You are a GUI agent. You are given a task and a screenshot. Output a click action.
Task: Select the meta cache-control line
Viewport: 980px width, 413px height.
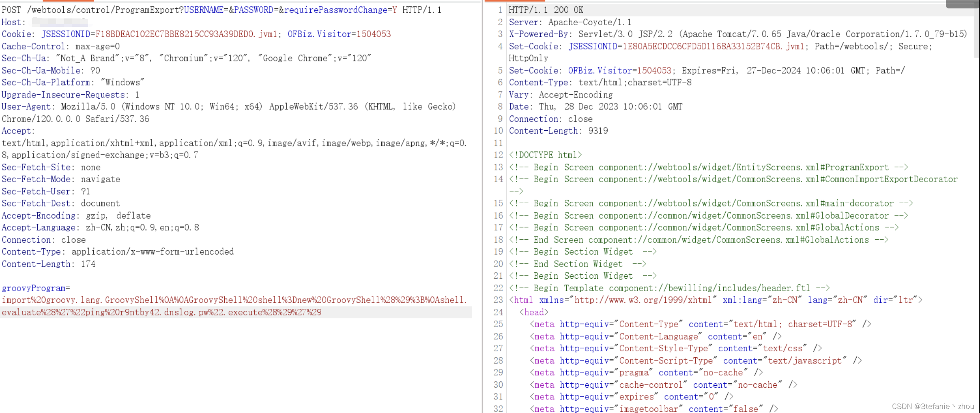click(x=663, y=385)
